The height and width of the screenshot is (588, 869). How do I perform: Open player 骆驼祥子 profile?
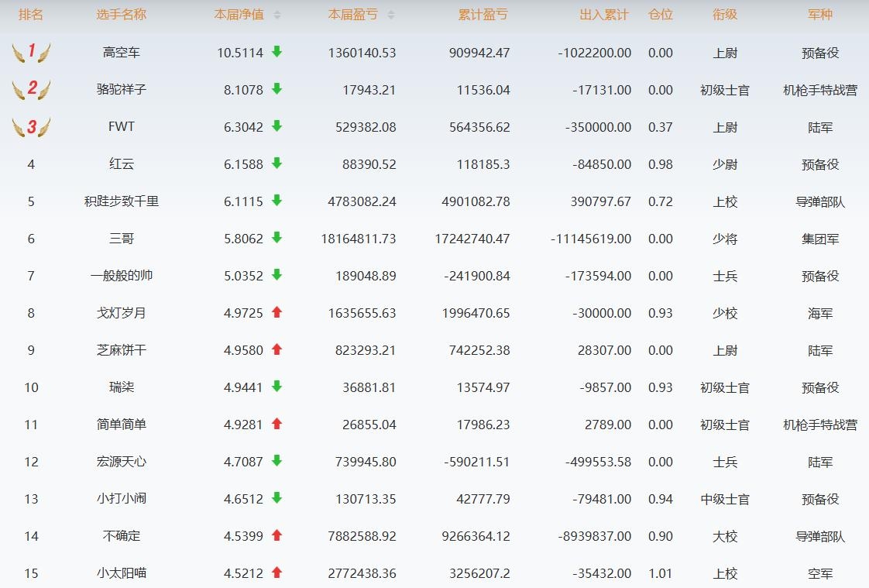pos(122,90)
